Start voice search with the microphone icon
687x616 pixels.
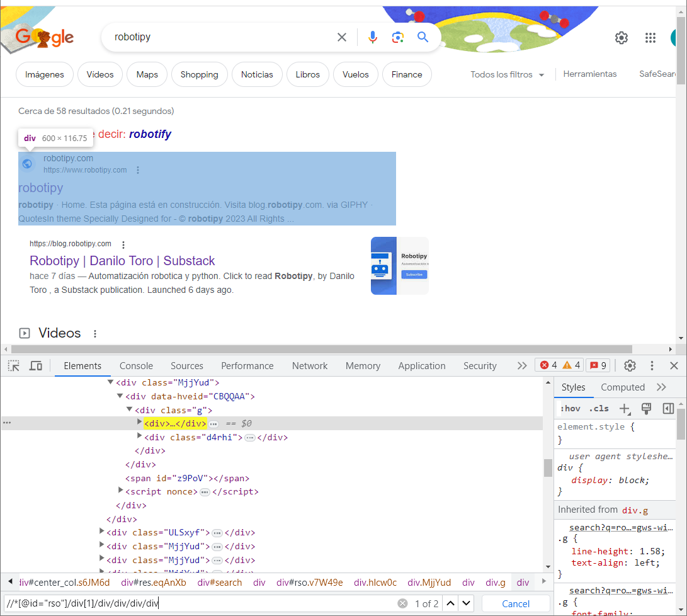pos(373,37)
